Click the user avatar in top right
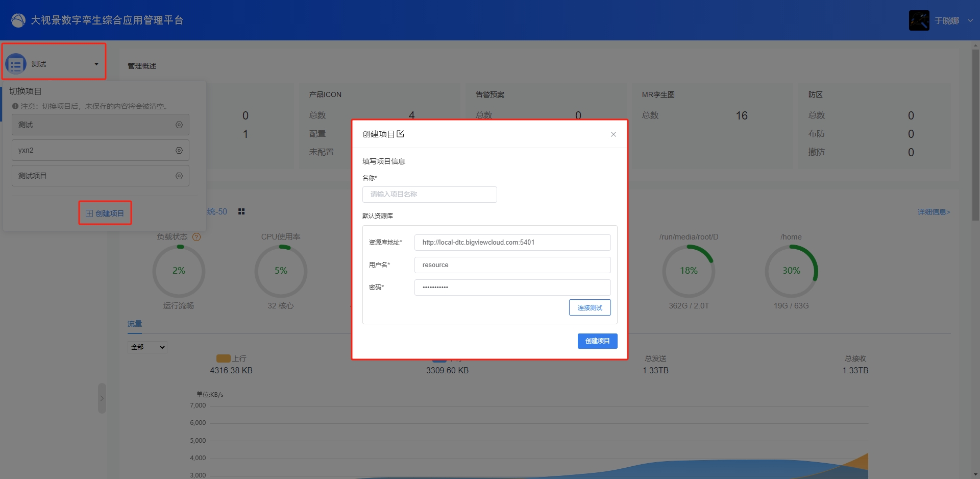This screenshot has height=479, width=980. point(919,20)
